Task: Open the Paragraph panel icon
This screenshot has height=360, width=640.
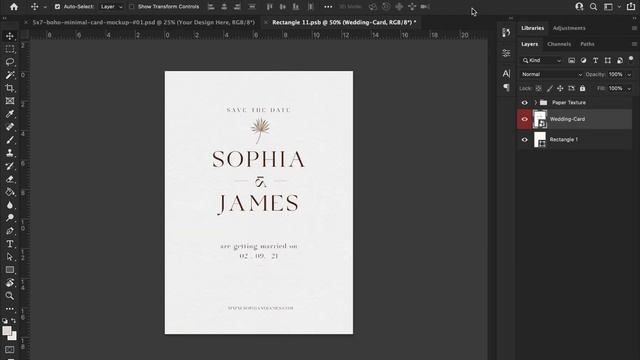Action: (506, 87)
